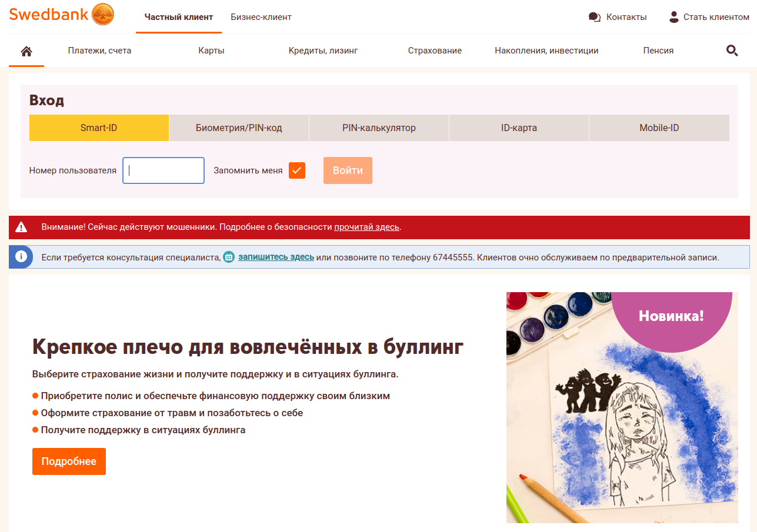This screenshot has width=757, height=532.
Task: Click the Swedbank logo
Action: 62,14
